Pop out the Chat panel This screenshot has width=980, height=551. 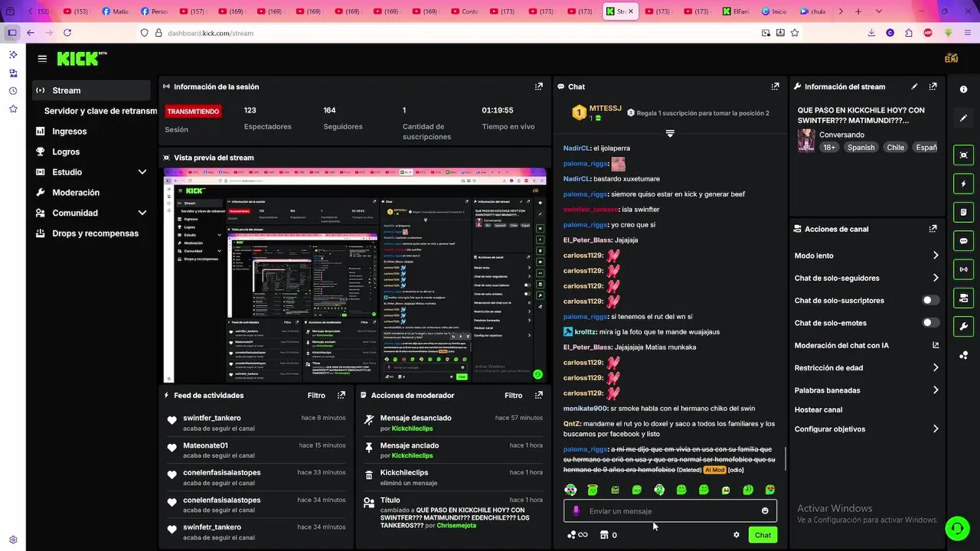pyautogui.click(x=775, y=86)
